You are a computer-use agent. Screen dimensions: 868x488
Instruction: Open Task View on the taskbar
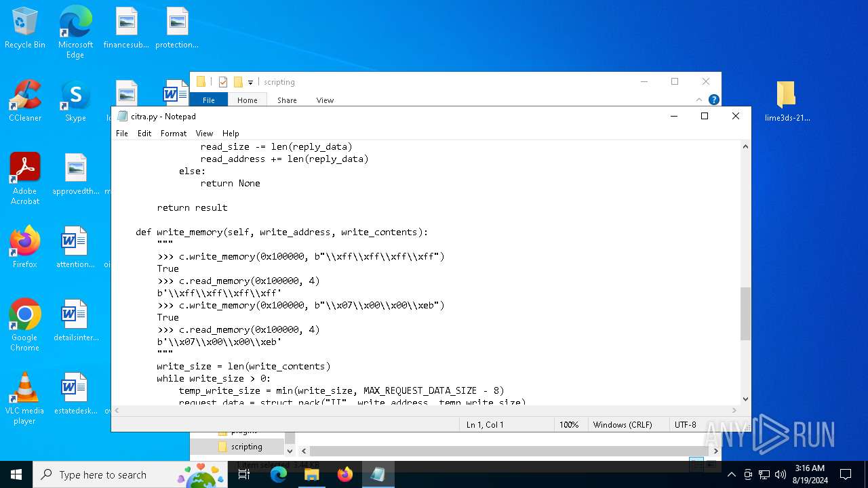(244, 474)
